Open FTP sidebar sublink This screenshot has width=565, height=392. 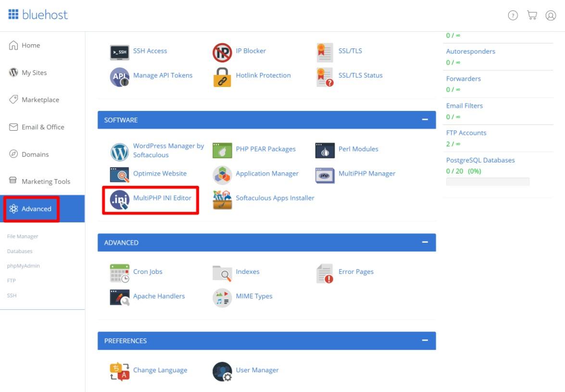[x=11, y=281]
